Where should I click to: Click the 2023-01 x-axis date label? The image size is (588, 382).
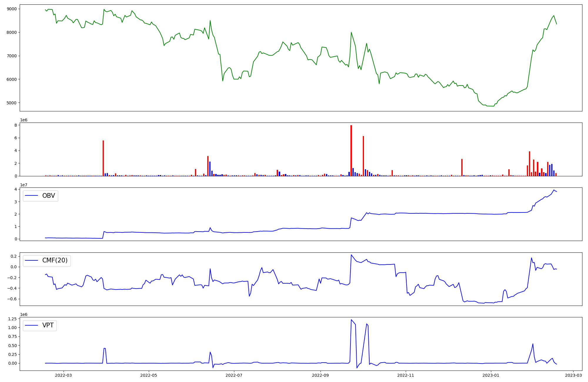(491, 375)
